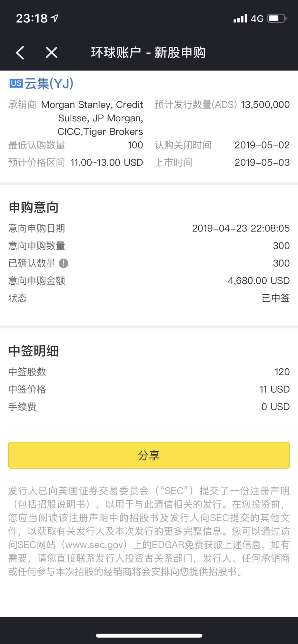Tap the 4G network indicator
This screenshot has width=298, height=644.
pos(257,19)
